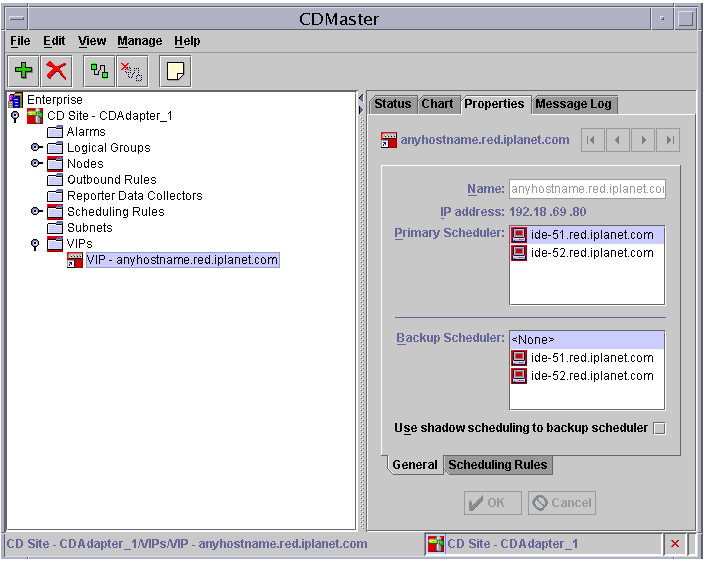Expand the Nodes tree node
Viewport: 705px width, 562px height.
[37, 163]
